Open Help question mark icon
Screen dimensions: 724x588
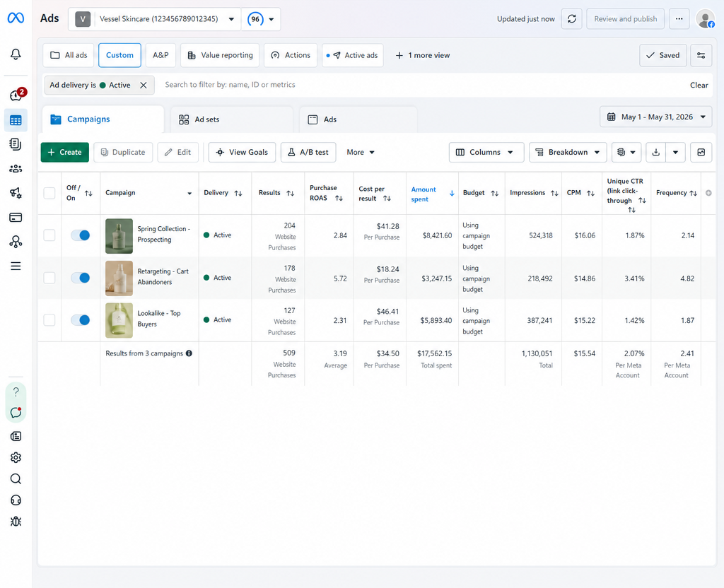(16, 392)
